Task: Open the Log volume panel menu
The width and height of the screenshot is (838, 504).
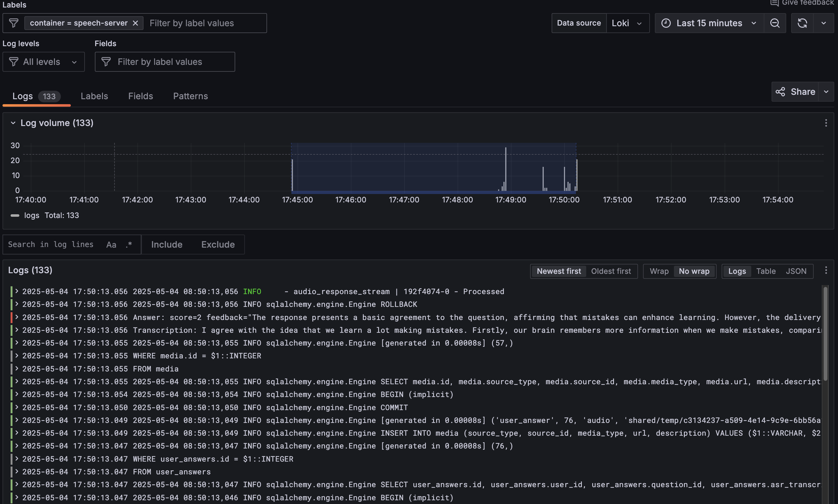Action: point(826,123)
